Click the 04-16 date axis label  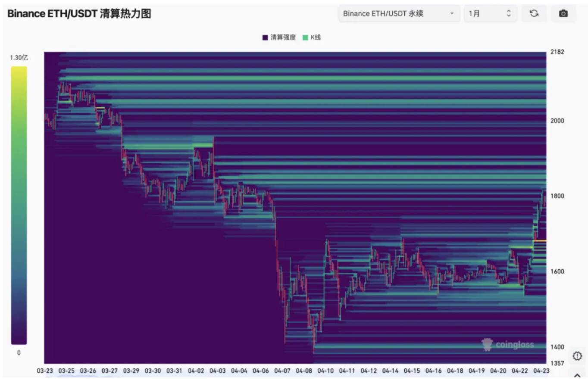(433, 371)
